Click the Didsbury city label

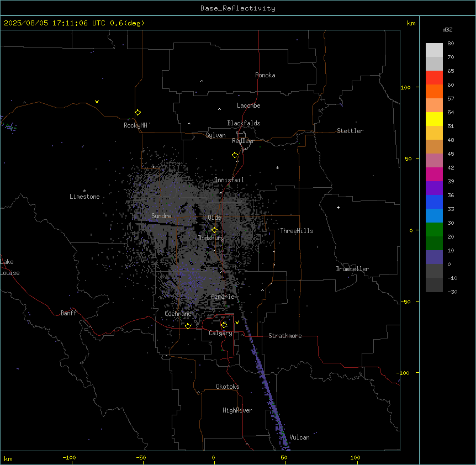point(211,238)
